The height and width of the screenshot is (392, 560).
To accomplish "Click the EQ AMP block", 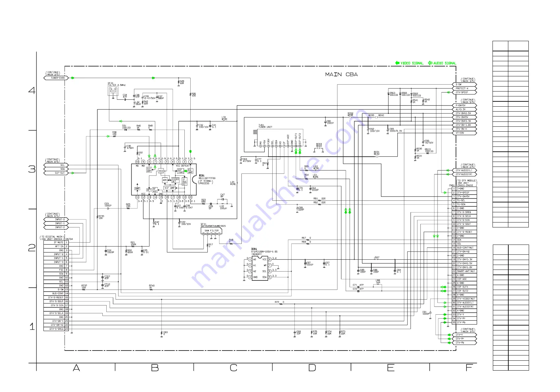I will pyautogui.click(x=190, y=171).
